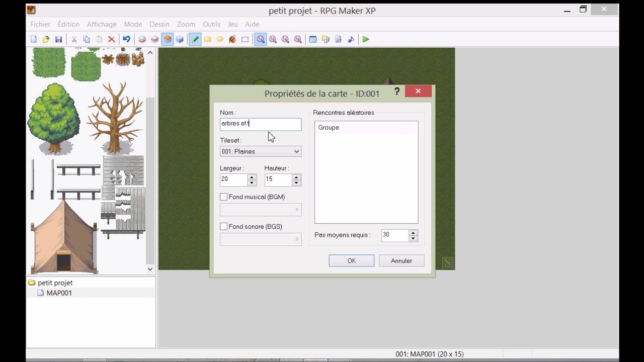Click the Open Project folder icon
644x362 pixels.
click(x=46, y=39)
